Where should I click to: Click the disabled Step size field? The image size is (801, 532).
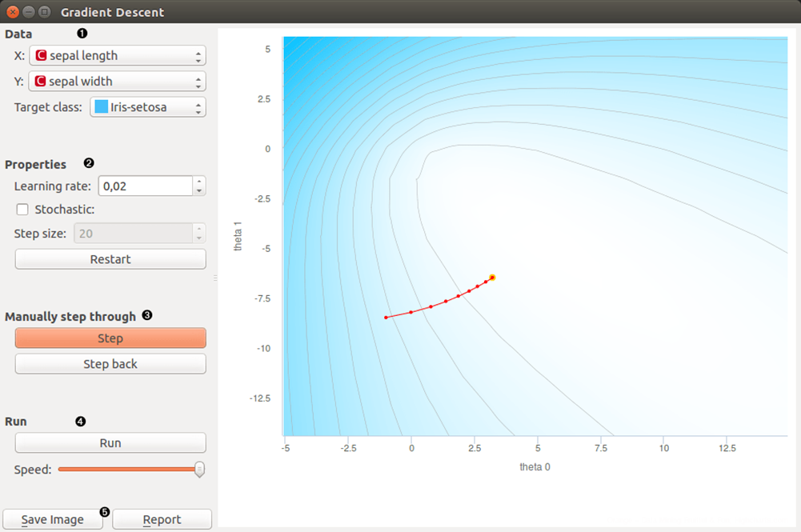(134, 234)
